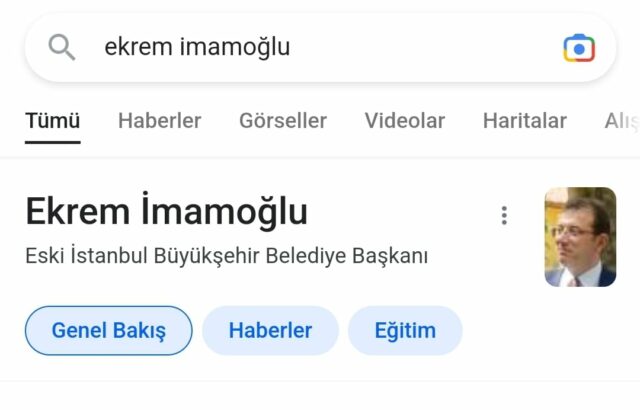Open the partially visible Alış tab
The height and width of the screenshot is (410, 640).
coord(622,121)
